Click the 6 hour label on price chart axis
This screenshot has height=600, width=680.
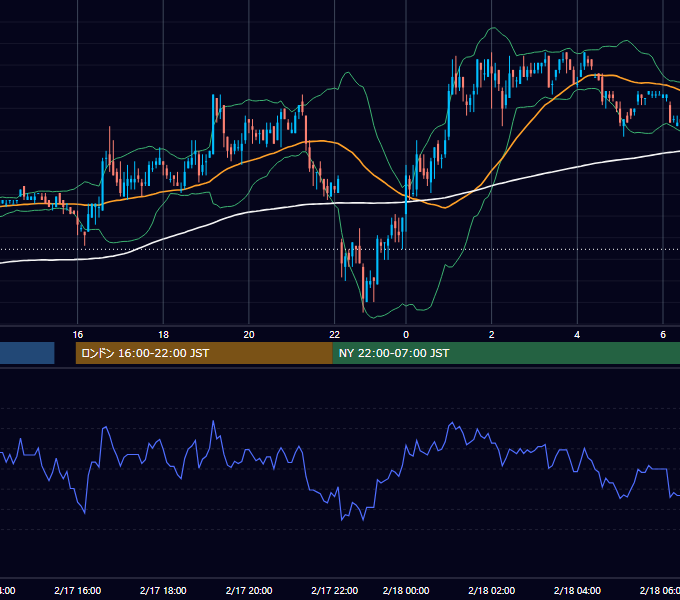click(x=663, y=335)
